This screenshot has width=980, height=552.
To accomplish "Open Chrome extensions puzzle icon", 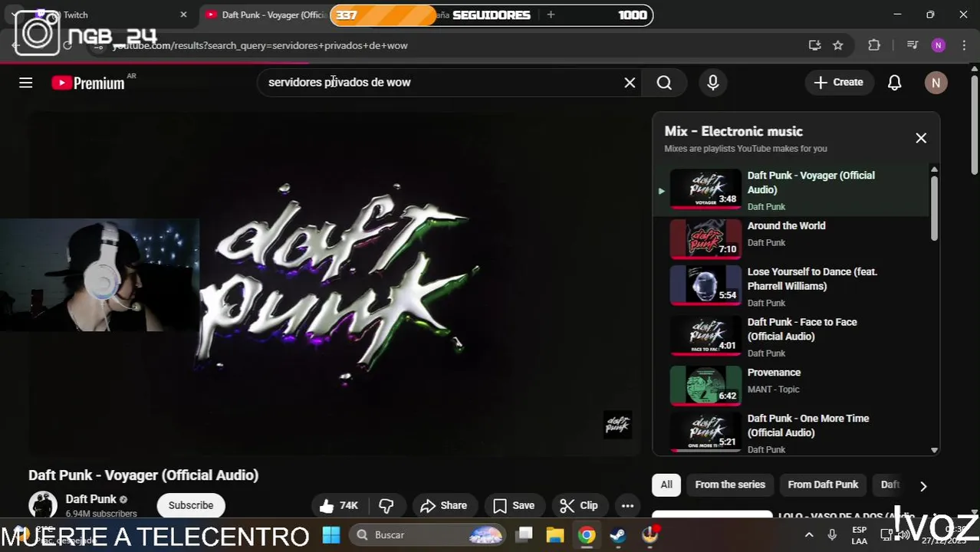I will pyautogui.click(x=874, y=45).
